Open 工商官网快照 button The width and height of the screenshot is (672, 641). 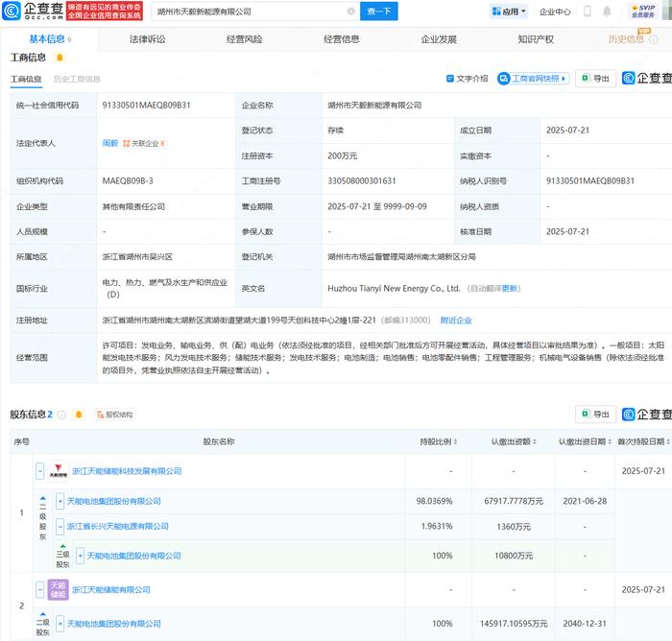pos(533,79)
